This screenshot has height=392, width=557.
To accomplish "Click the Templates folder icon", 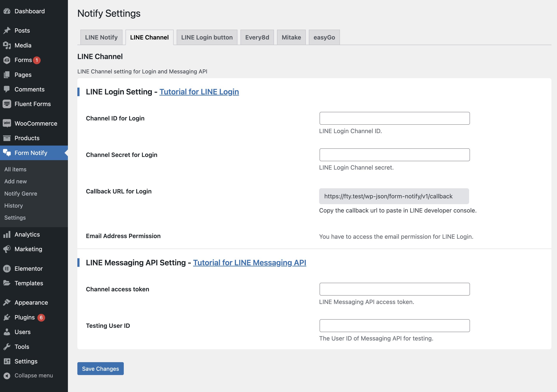I will click(x=7, y=283).
